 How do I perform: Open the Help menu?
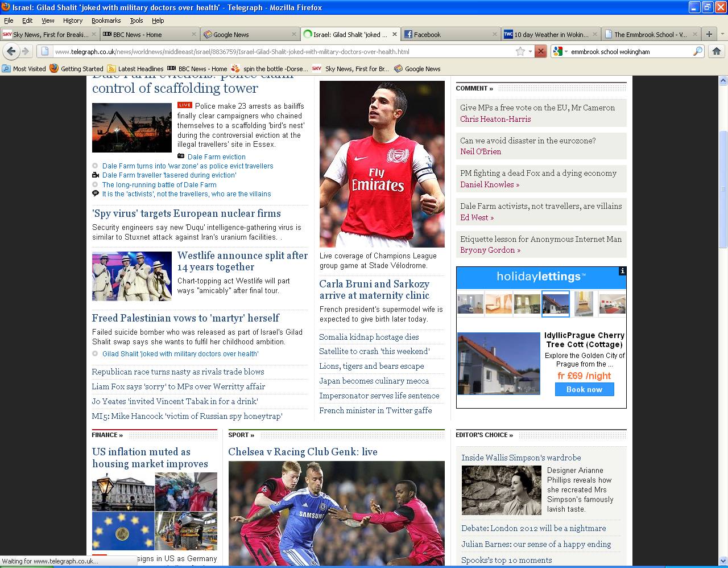click(x=158, y=20)
